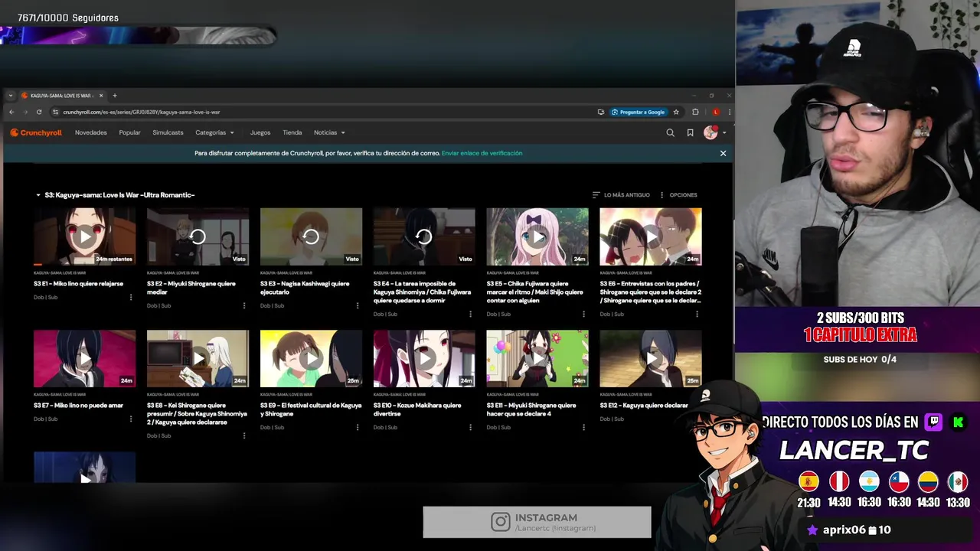Reload the Crunchyroll page
The height and width of the screenshot is (551, 980).
tap(41, 112)
